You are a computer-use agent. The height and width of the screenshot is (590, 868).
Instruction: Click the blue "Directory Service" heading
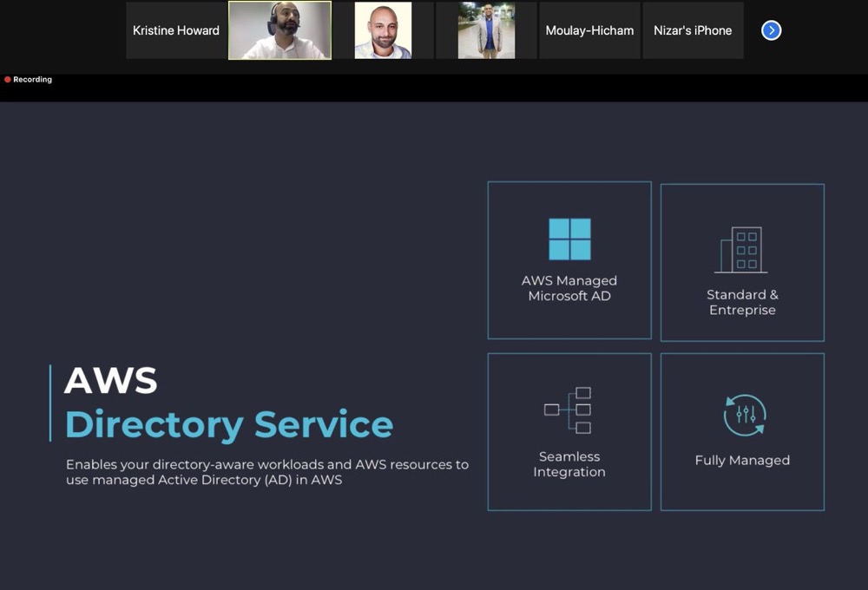[x=229, y=425]
